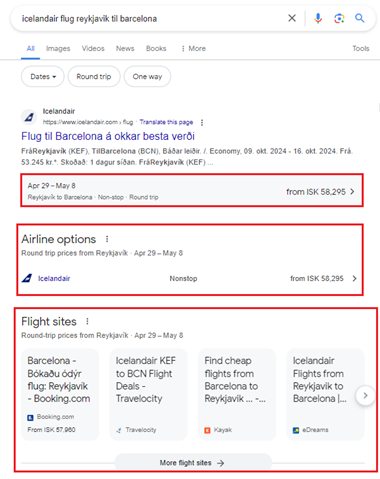The image size is (380, 479).
Task: Start voice search with microphone icon
Action: coord(318,18)
